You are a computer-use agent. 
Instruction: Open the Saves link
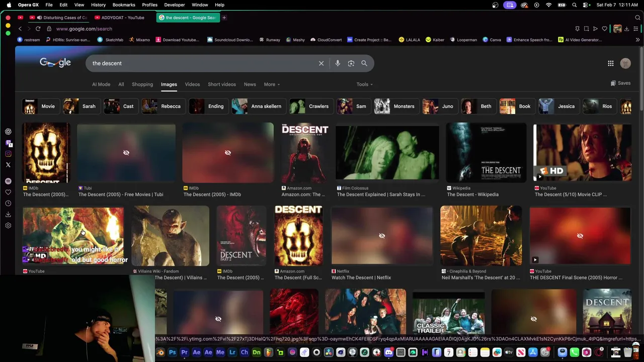coord(620,83)
